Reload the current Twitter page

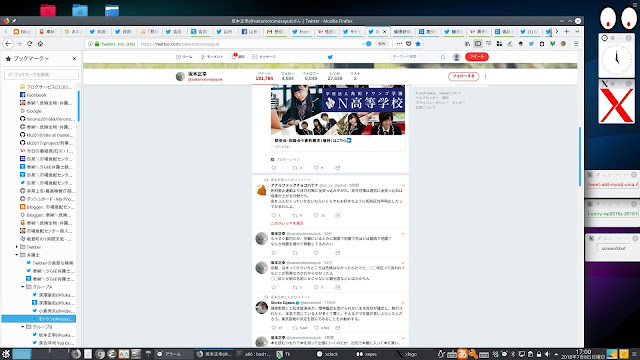pos(29,44)
